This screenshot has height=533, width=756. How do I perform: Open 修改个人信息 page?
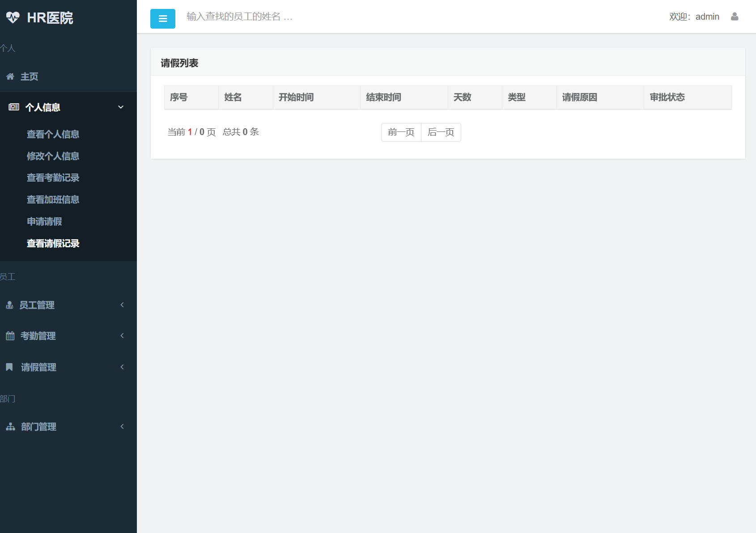coord(53,156)
